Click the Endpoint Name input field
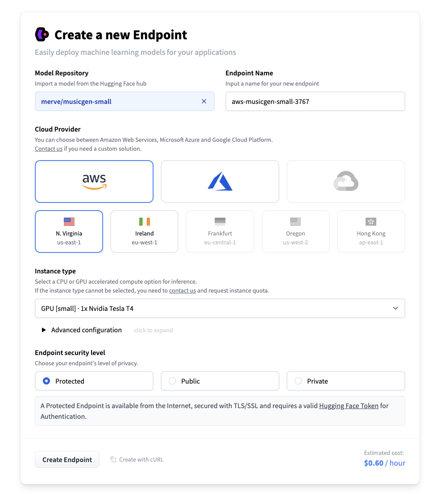Screen dimensions: 433x504 click(315, 101)
